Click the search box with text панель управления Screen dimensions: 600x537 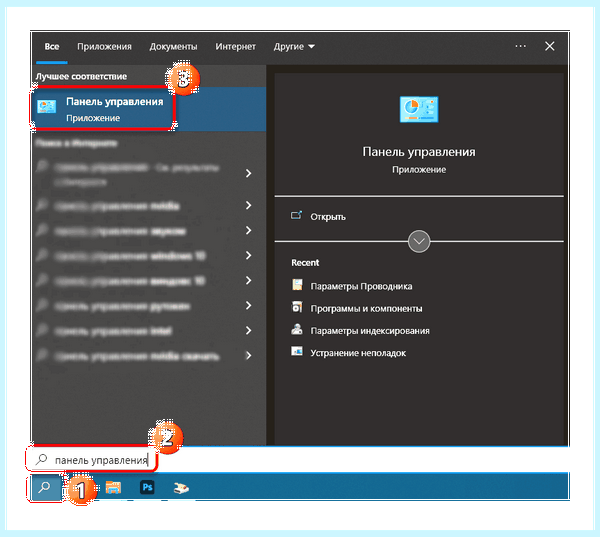point(92,460)
